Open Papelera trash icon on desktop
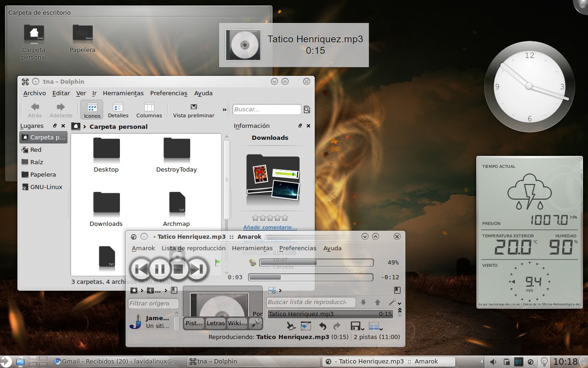This screenshot has width=588, height=368. click(x=83, y=39)
